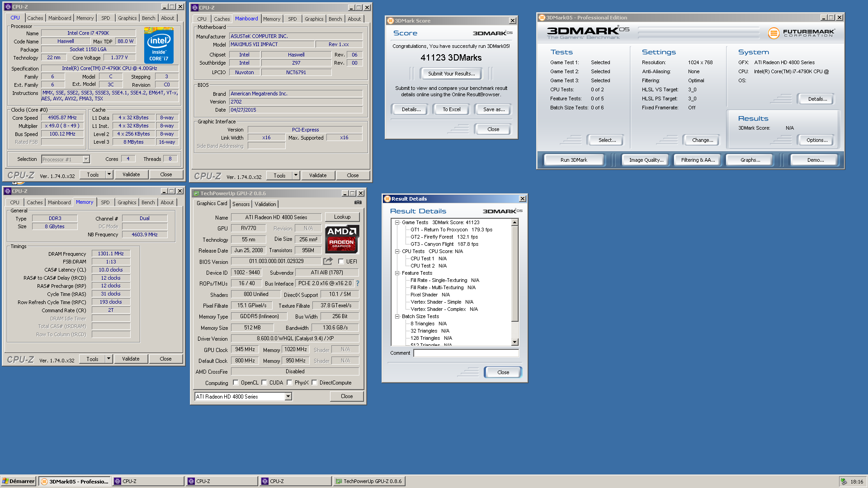Click the Graphs button in 3DMark05
Viewport: 868px width, 488px height.
pyautogui.click(x=750, y=160)
